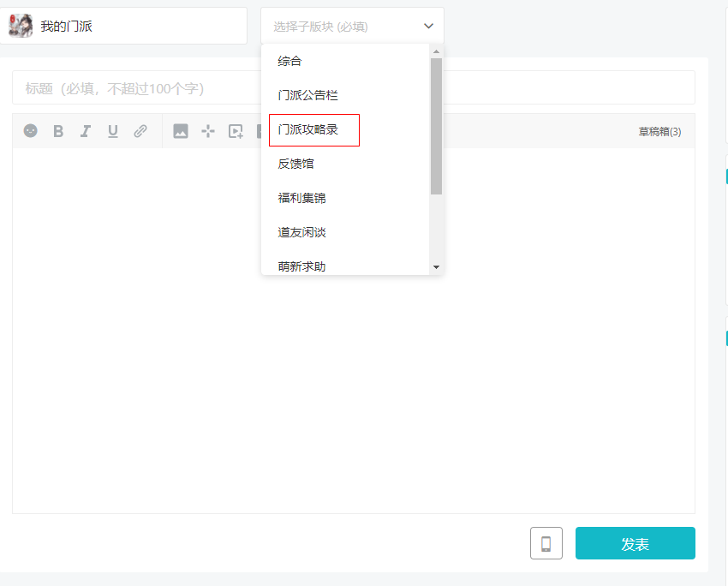
Task: Focus the 标题 title input field
Action: point(354,87)
